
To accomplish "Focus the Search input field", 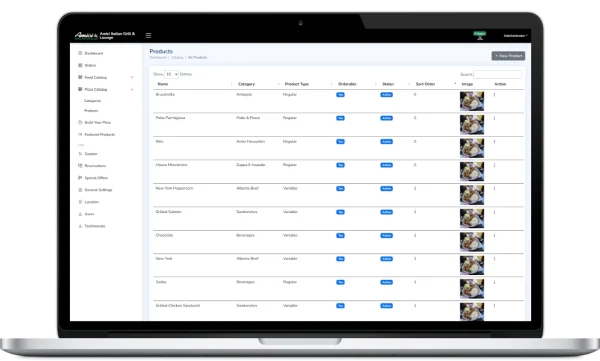I will (x=497, y=74).
